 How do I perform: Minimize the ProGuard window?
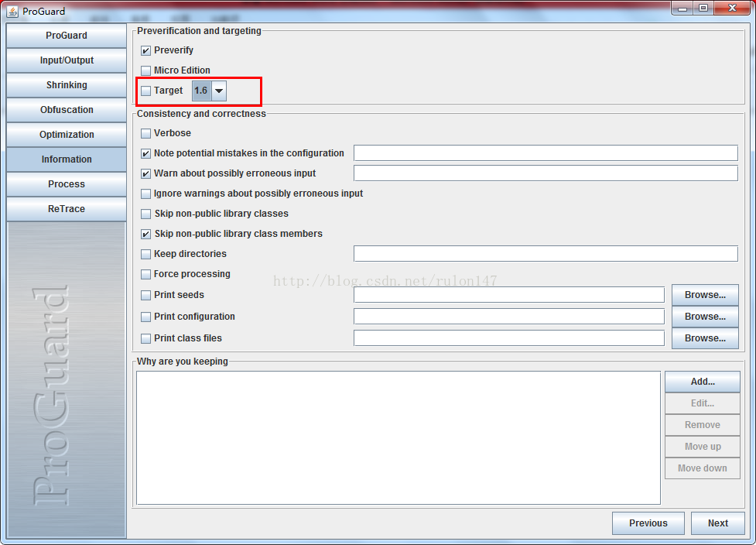(682, 9)
